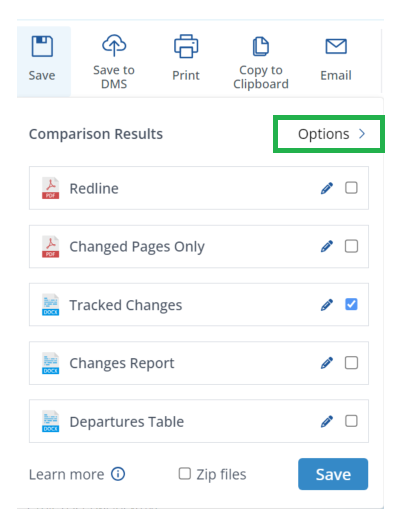Uncheck the Tracked Changes checkbox

pos(351,305)
